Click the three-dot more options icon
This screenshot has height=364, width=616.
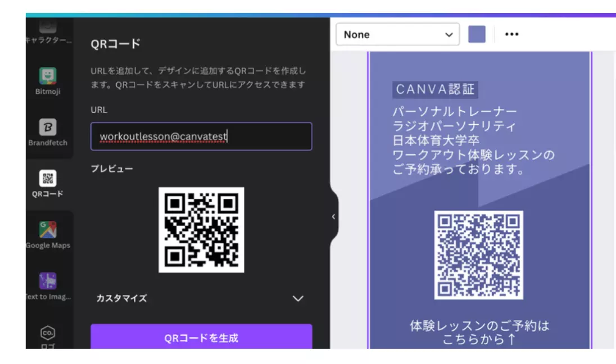[x=511, y=34]
